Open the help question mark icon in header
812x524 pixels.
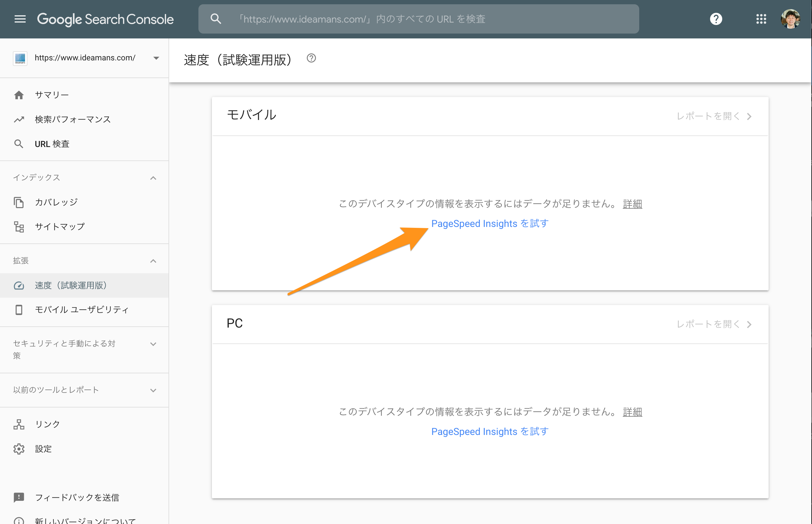(716, 19)
